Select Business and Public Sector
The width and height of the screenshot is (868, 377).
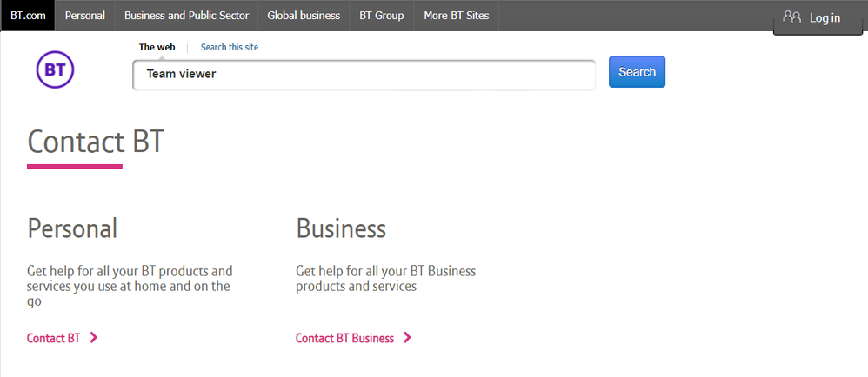click(186, 16)
